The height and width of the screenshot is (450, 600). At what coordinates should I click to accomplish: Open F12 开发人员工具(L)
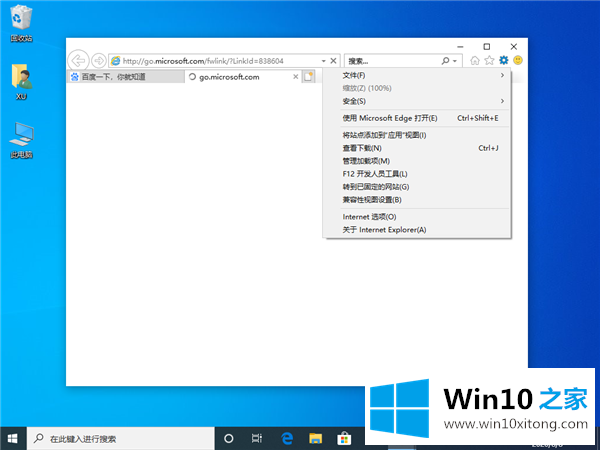point(417,174)
